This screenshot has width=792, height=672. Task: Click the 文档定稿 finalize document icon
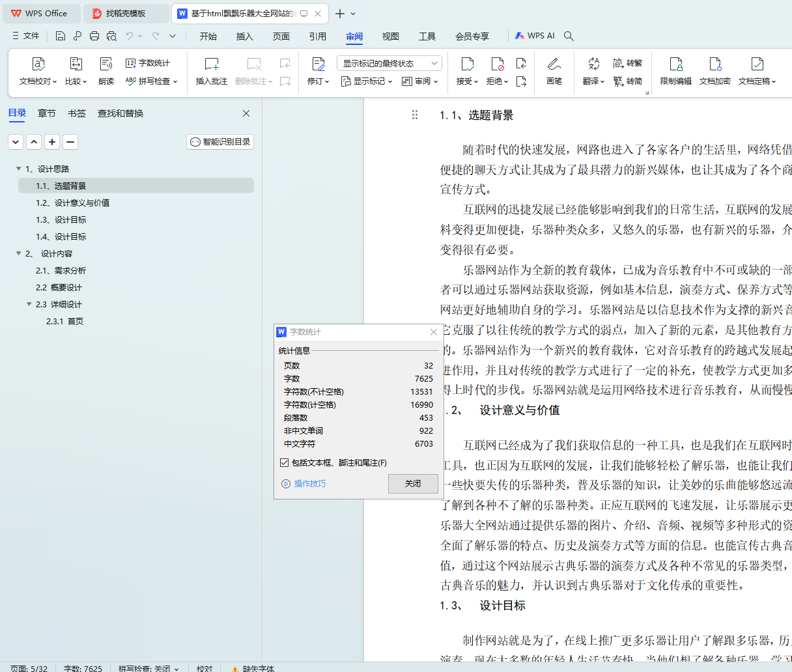757,64
